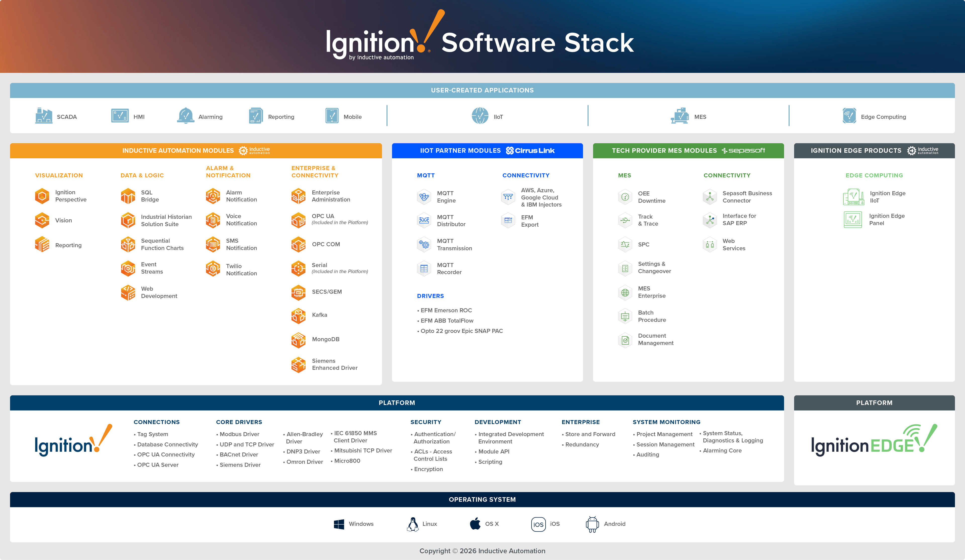Click the Voice Notification icon
This screenshot has height=560, width=965.
click(x=213, y=220)
